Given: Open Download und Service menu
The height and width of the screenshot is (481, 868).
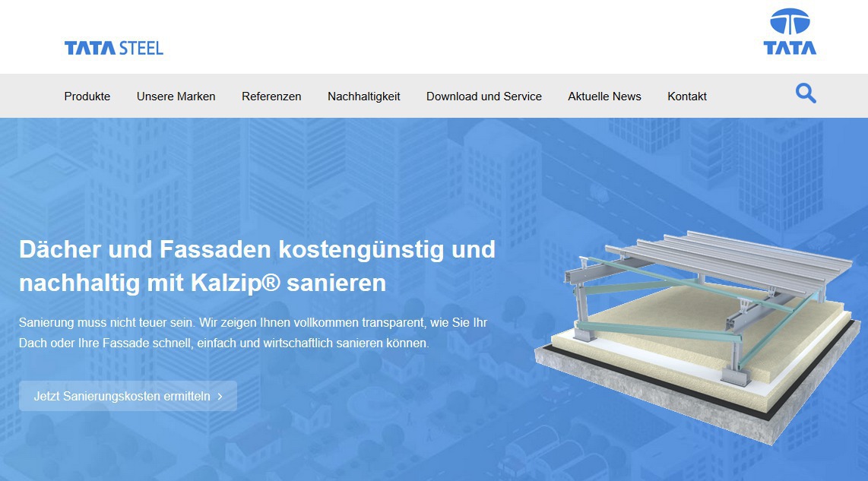Looking at the screenshot, I should click(484, 97).
